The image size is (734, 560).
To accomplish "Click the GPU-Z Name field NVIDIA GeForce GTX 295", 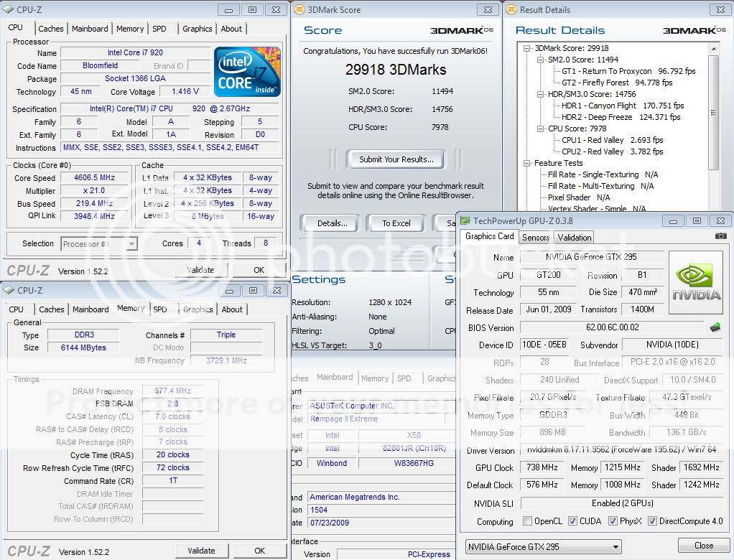I will [591, 257].
